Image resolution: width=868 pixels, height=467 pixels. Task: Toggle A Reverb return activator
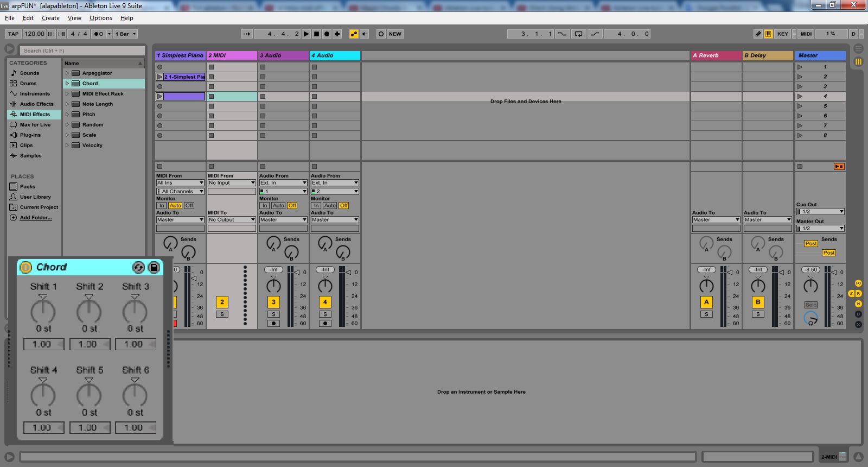(x=706, y=302)
